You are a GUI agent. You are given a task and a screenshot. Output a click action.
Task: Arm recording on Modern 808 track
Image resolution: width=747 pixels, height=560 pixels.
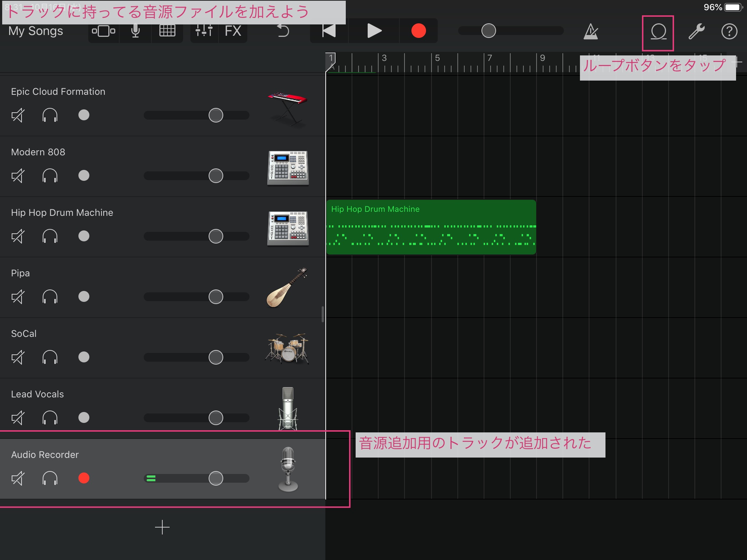84,176
